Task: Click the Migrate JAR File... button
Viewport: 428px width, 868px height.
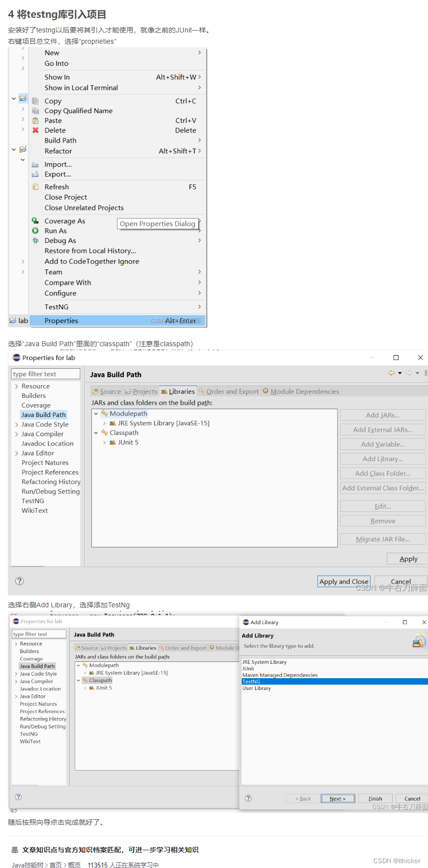Action: tap(383, 539)
